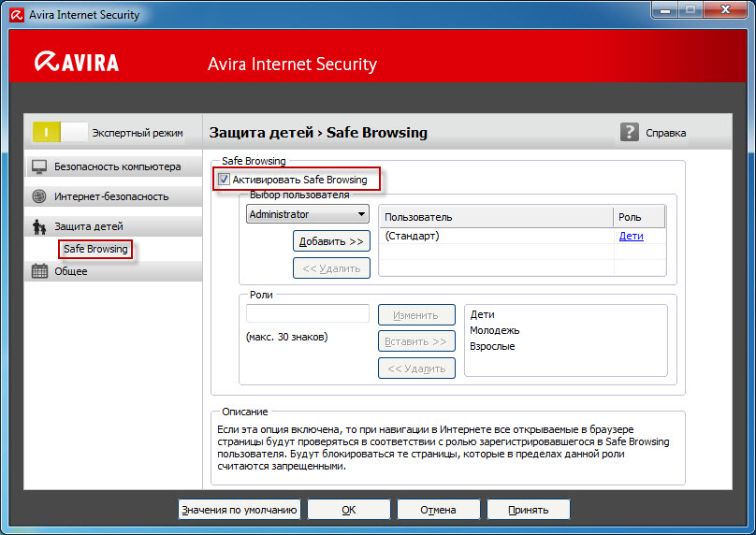Click the Добавить >> button
This screenshot has width=756, height=535.
(x=331, y=241)
